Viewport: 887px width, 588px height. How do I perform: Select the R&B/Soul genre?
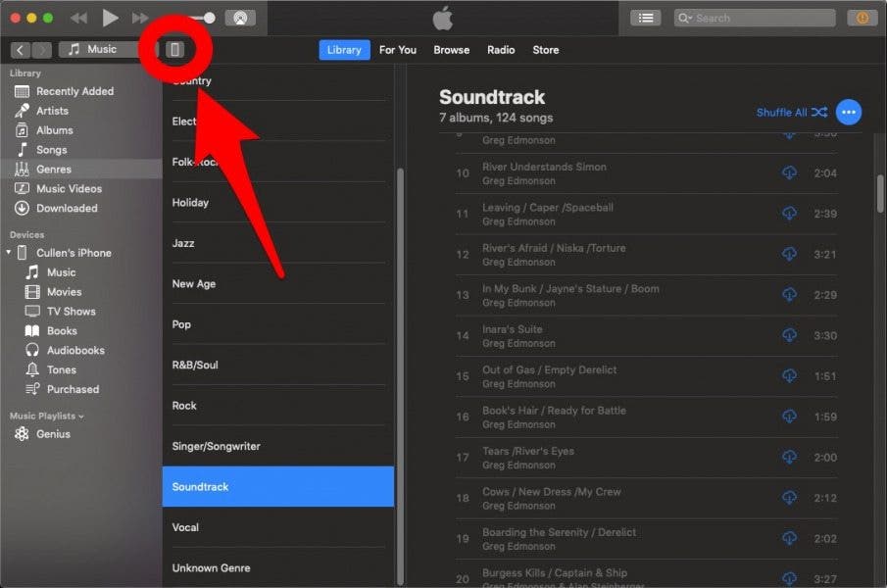tap(278, 366)
